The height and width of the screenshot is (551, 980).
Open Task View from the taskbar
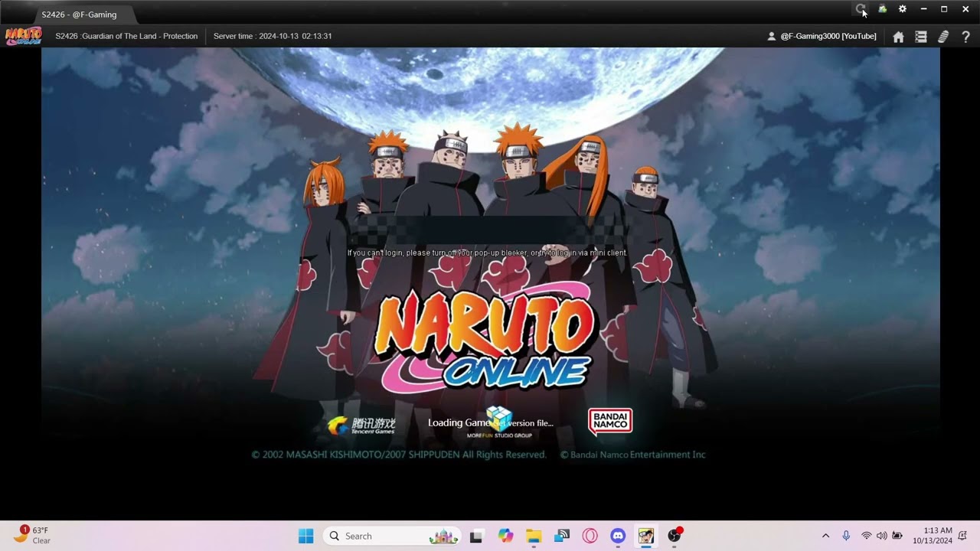pos(476,536)
